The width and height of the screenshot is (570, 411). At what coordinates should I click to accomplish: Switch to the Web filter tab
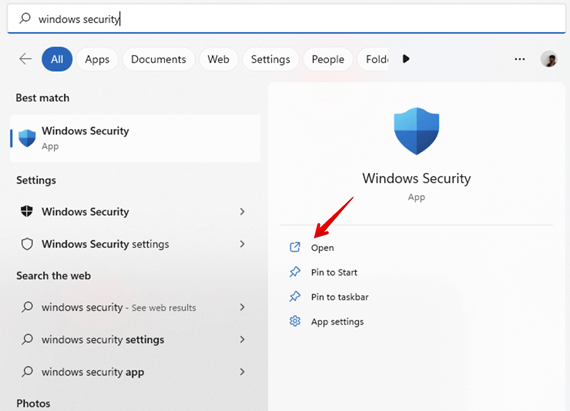tap(218, 59)
